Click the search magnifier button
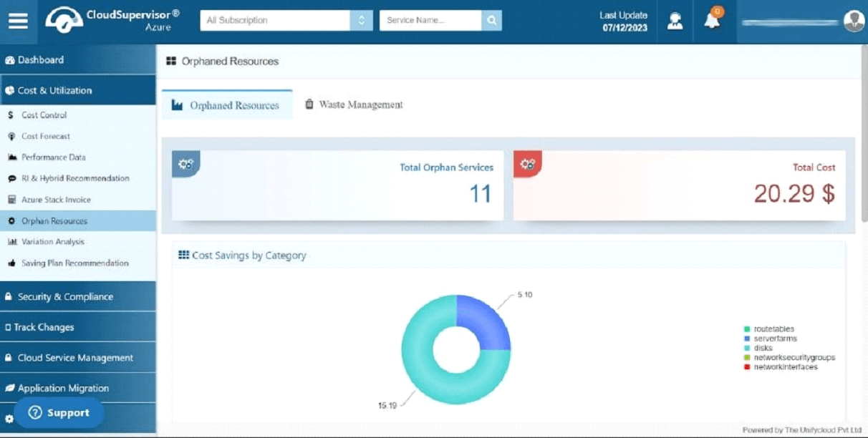The height and width of the screenshot is (438, 868). (491, 20)
